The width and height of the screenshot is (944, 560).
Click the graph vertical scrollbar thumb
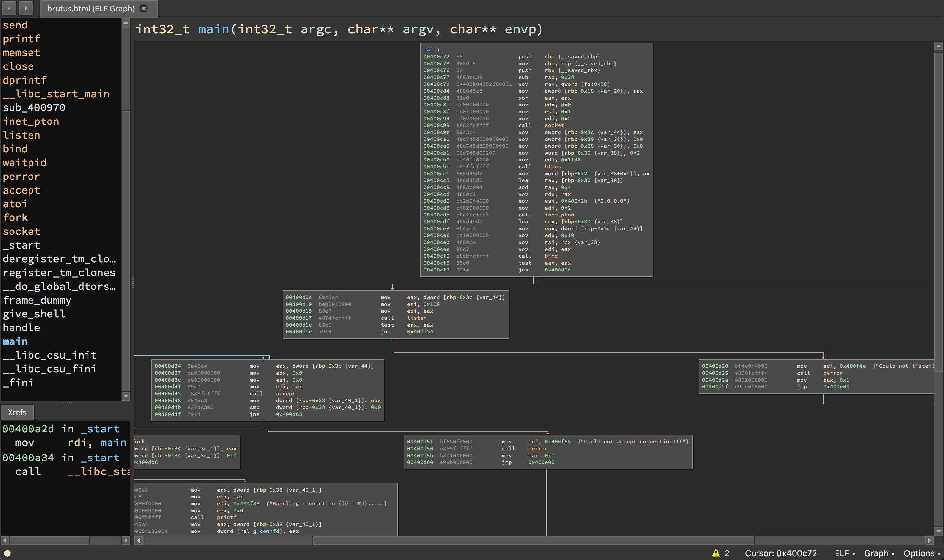coord(939,212)
